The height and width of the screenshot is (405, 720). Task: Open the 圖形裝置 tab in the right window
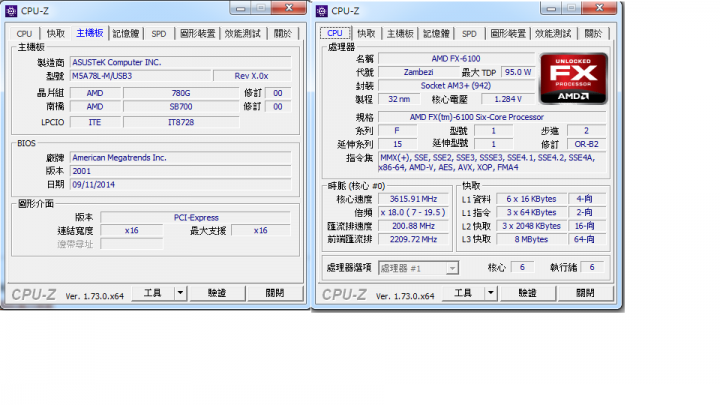pos(508,34)
